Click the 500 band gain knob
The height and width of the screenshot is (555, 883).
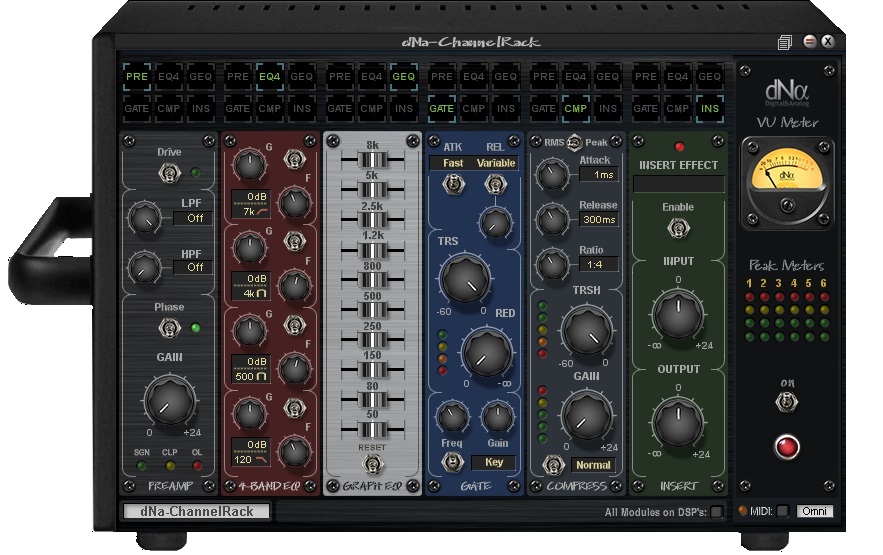[249, 330]
